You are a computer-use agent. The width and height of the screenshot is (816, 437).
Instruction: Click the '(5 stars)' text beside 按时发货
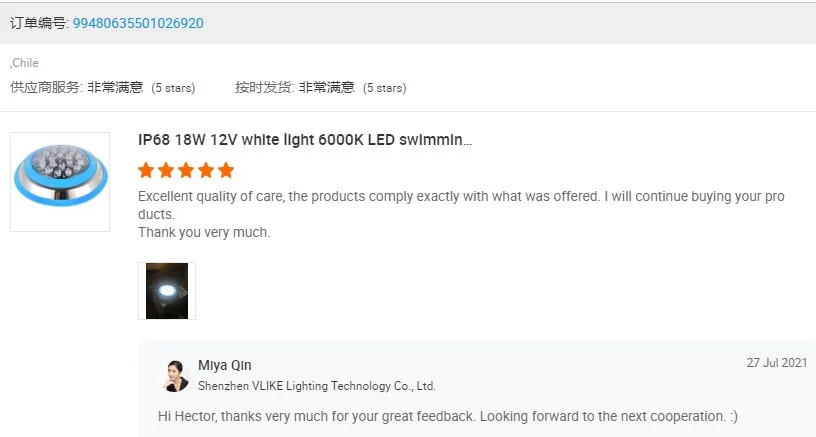click(384, 88)
